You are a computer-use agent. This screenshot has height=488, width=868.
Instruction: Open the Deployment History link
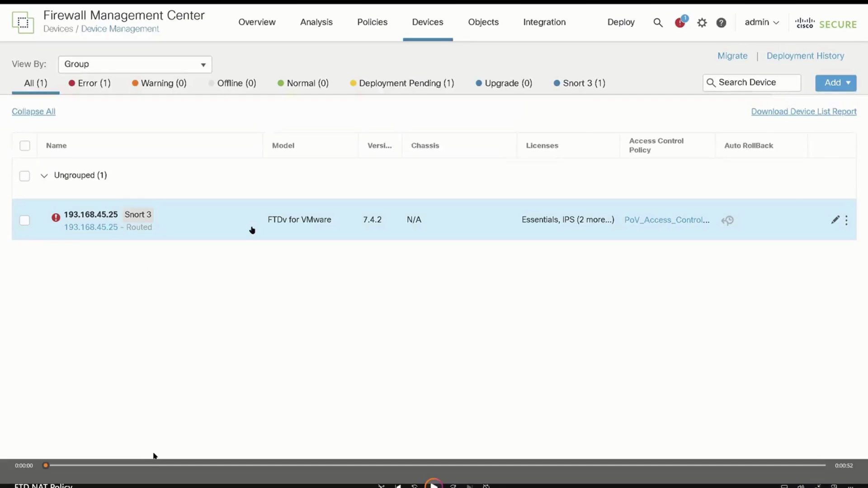(805, 56)
